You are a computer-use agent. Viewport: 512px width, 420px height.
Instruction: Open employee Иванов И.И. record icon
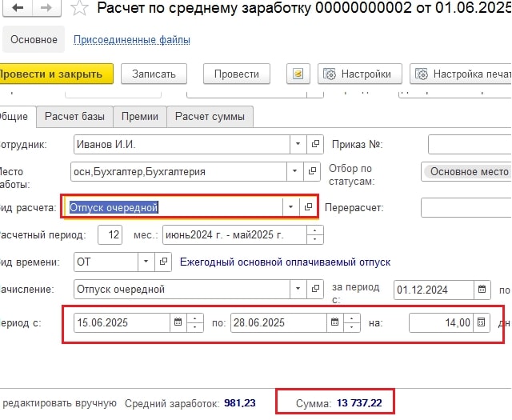pos(315,144)
